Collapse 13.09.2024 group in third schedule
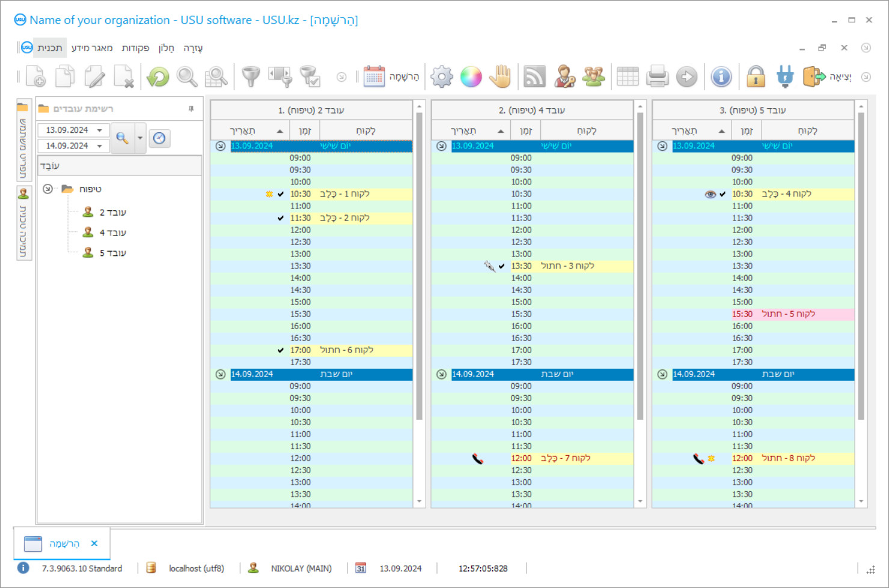 [x=662, y=146]
